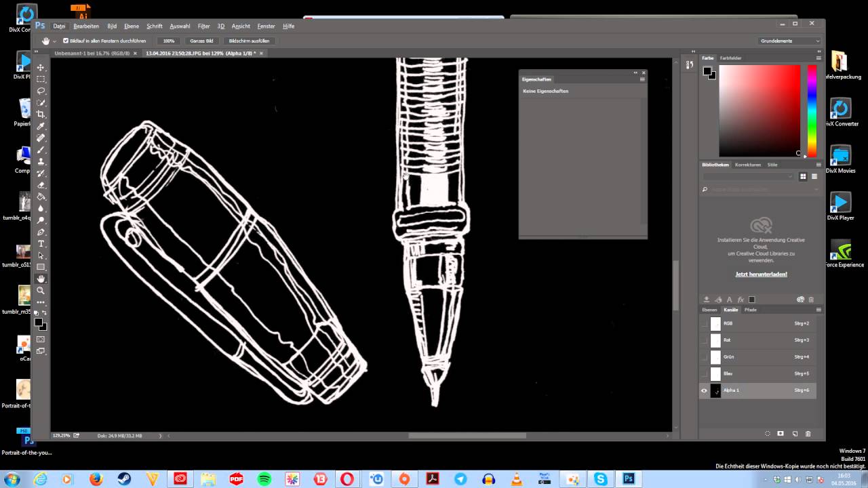Select the Rectangle shape tool

[41, 267]
